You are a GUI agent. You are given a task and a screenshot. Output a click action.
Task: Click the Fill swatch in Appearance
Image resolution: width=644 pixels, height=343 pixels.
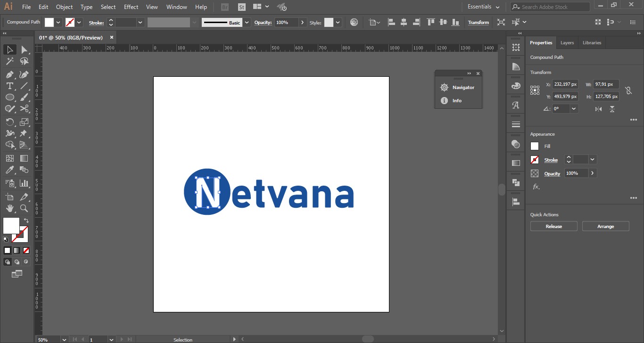coord(535,146)
